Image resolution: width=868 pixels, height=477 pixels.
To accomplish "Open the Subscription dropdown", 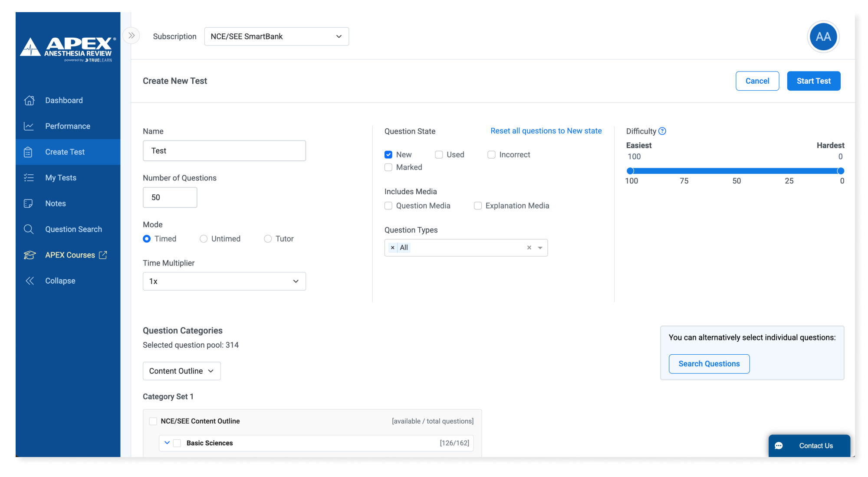I will point(276,36).
